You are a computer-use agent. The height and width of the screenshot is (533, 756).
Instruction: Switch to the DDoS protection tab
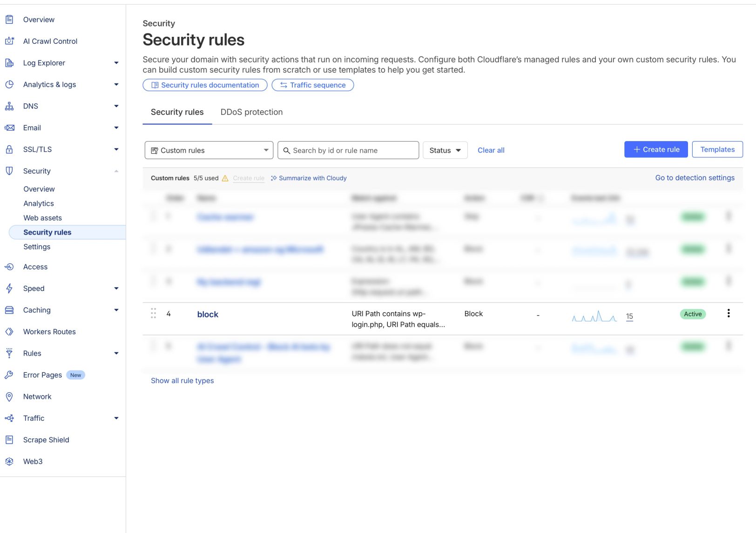(x=251, y=112)
